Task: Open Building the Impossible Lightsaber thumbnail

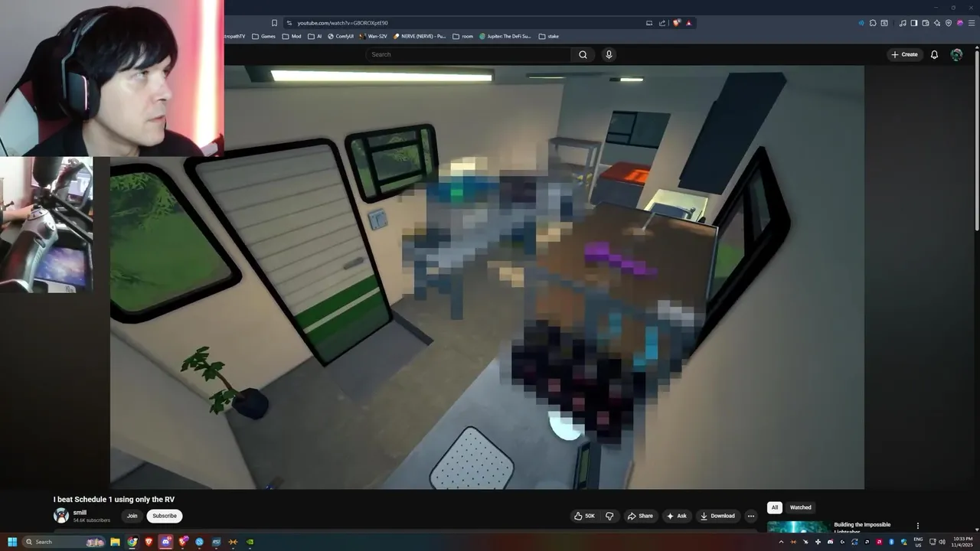Action: (x=798, y=527)
